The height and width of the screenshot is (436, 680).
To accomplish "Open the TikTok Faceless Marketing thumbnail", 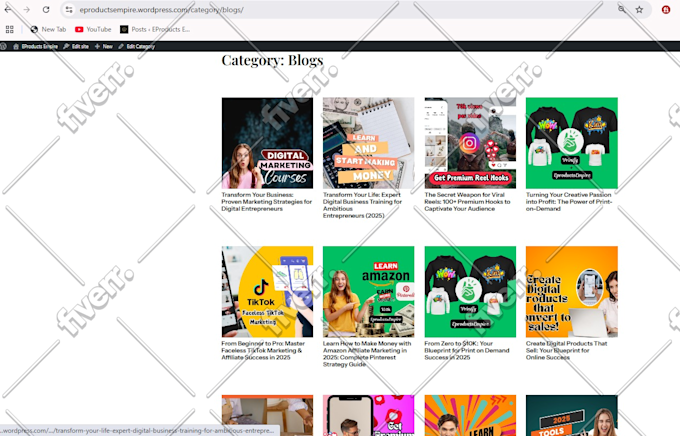I will tap(267, 292).
